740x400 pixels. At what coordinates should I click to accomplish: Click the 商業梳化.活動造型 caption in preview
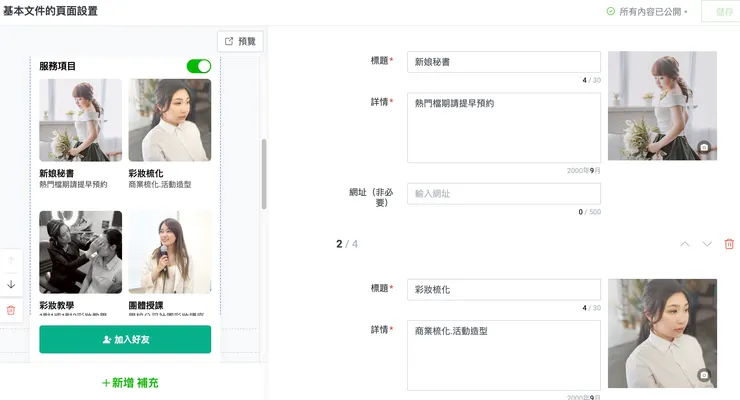[x=160, y=184]
